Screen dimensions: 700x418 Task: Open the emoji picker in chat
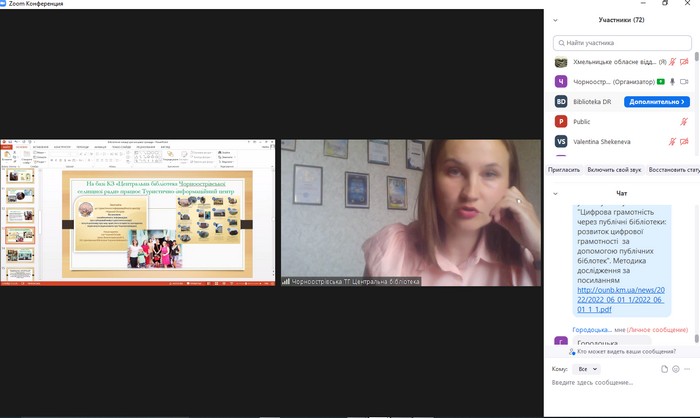[677, 368]
